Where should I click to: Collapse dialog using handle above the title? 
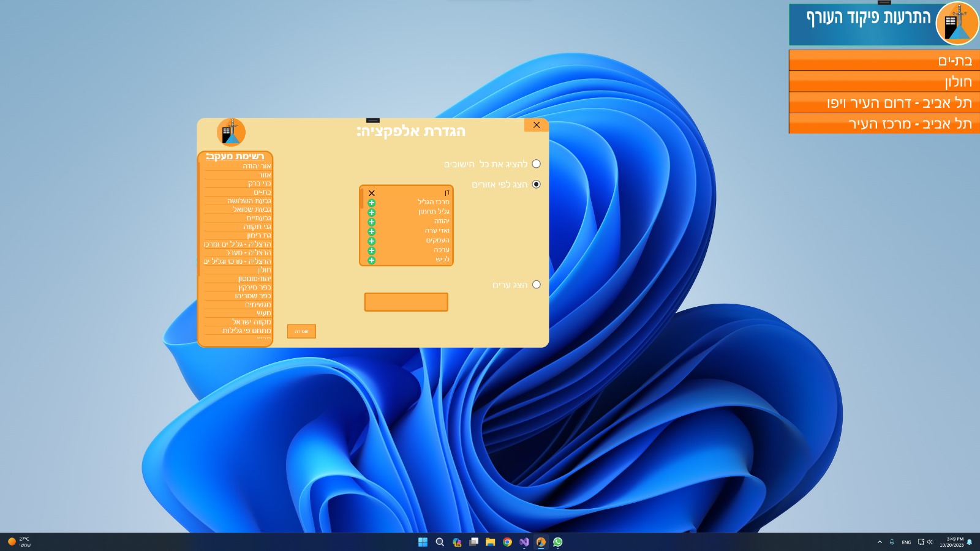click(x=372, y=121)
